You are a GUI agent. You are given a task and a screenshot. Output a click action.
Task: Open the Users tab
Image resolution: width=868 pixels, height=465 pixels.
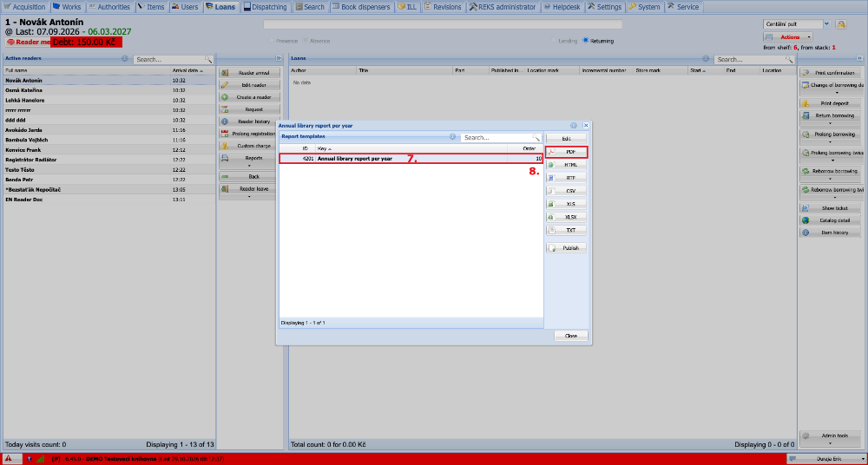point(186,7)
